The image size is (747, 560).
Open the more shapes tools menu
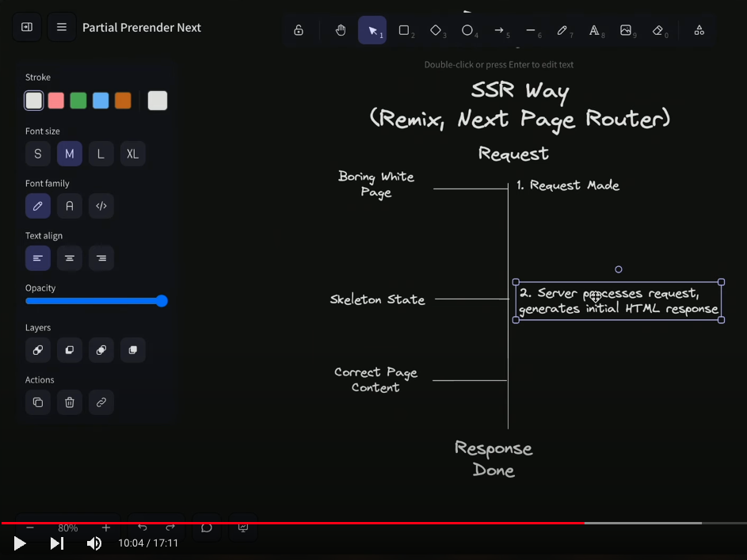pyautogui.click(x=699, y=30)
